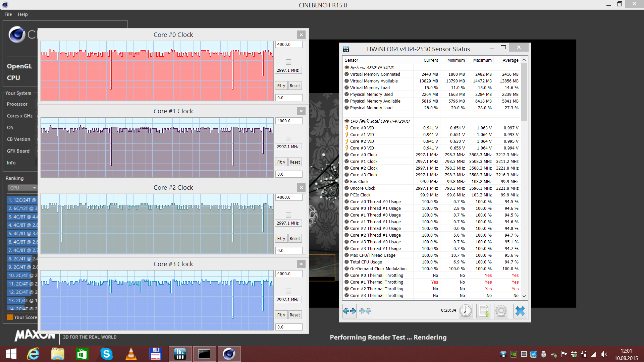Screen dimensions: 644x362
Task: Open the CPU ranking dropdown in Cinebench
Action: 22,188
